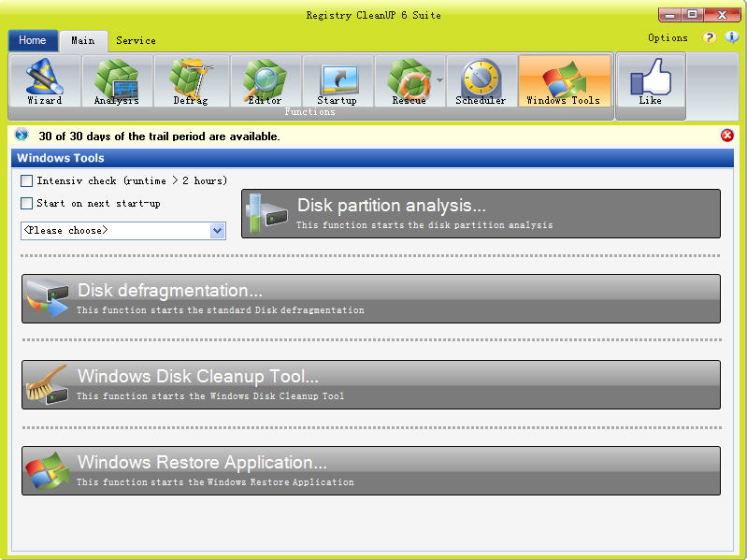Toggle Start on next start-up checkbox
Viewport: 747px width, 560px height.
coord(27,203)
